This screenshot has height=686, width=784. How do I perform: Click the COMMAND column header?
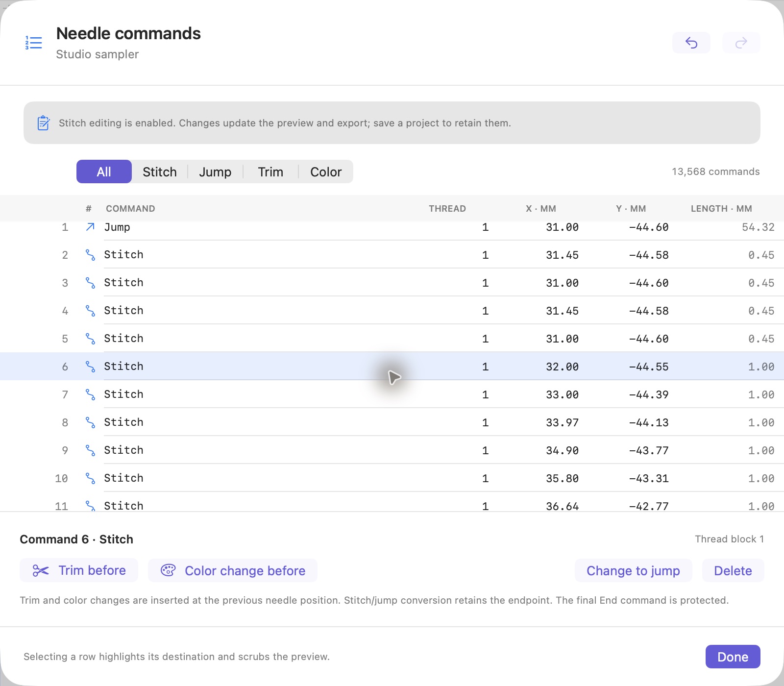[130, 208]
